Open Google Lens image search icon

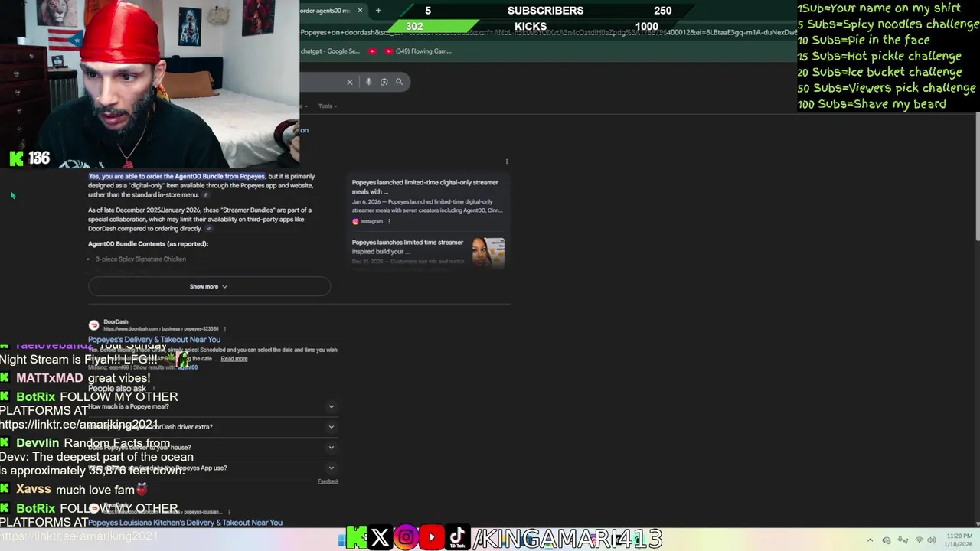pyautogui.click(x=384, y=82)
